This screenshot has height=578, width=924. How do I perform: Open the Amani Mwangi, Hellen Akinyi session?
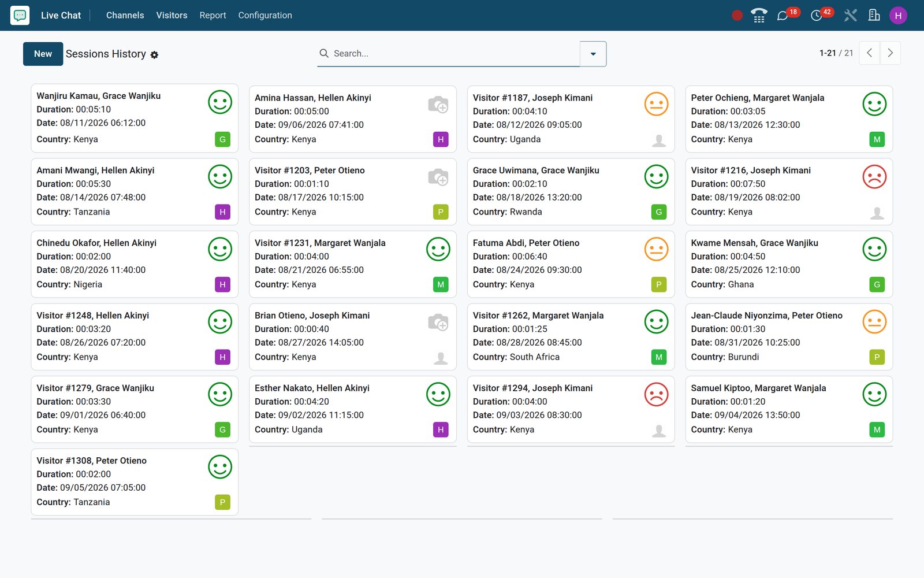pyautogui.click(x=135, y=192)
